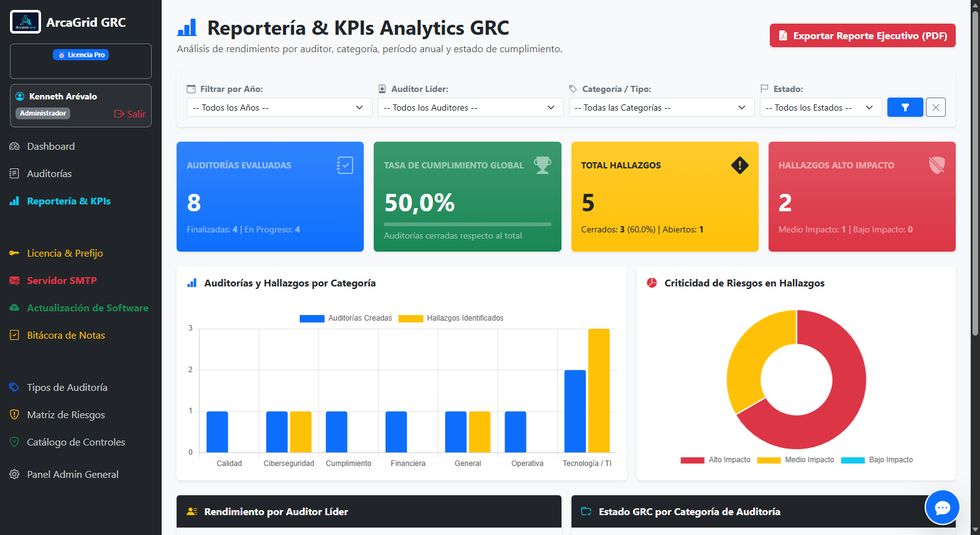Click the Auditorías checklist icon

pyautogui.click(x=14, y=174)
